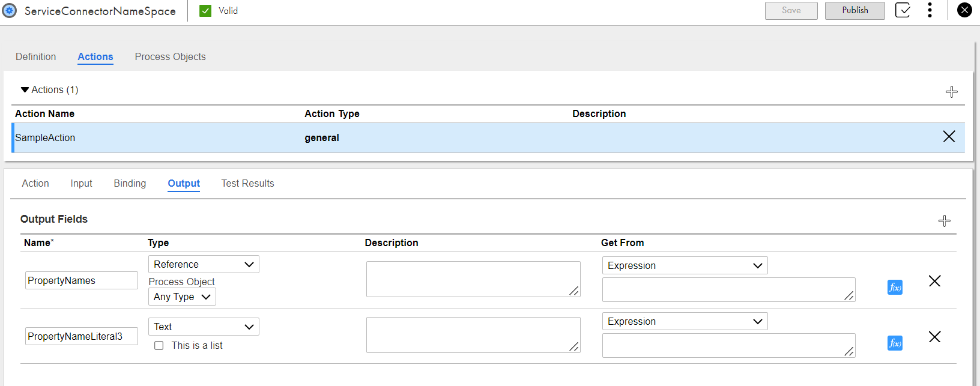Add a new action with plus icon
The height and width of the screenshot is (386, 980).
click(x=952, y=92)
